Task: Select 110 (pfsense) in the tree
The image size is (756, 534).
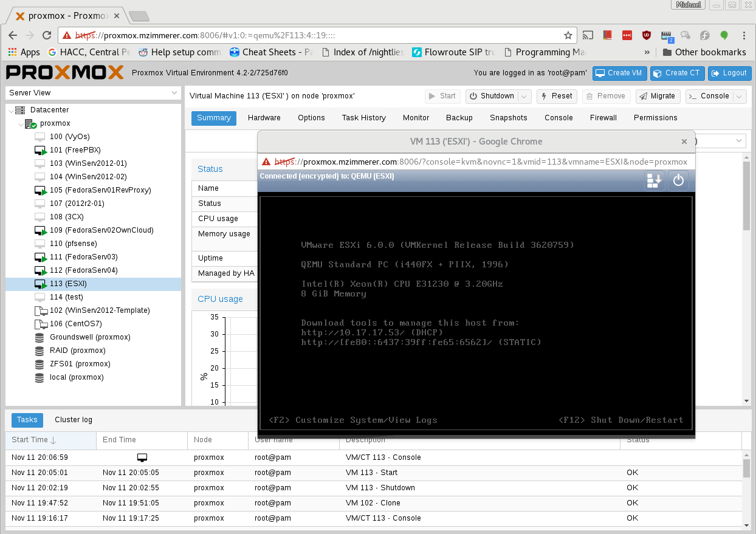Action: (93, 244)
